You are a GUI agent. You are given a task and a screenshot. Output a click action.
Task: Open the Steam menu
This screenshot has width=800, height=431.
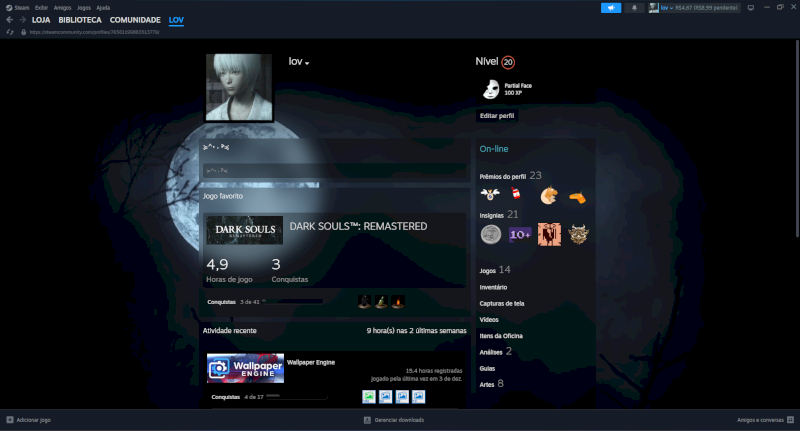21,8
